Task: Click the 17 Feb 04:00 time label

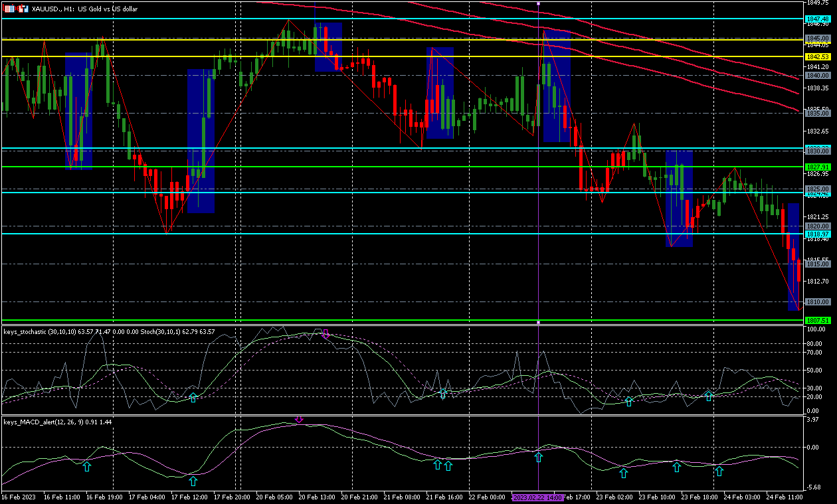Action: click(x=147, y=497)
